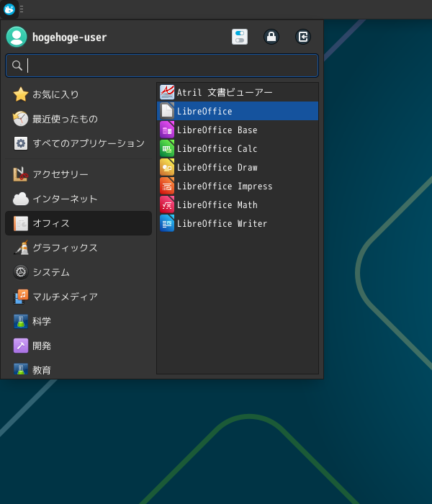432x504 pixels.
Task: Open the マルチメディア category
Action: (x=65, y=297)
